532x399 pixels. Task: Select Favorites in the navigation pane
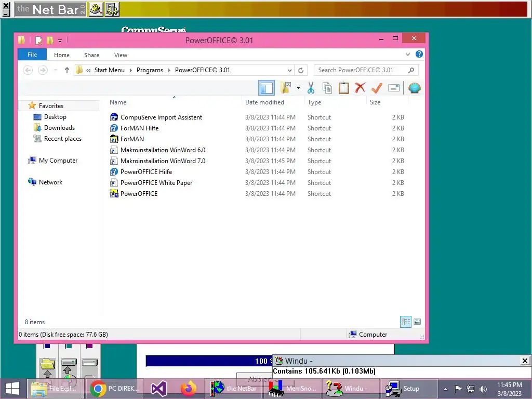tap(51, 106)
